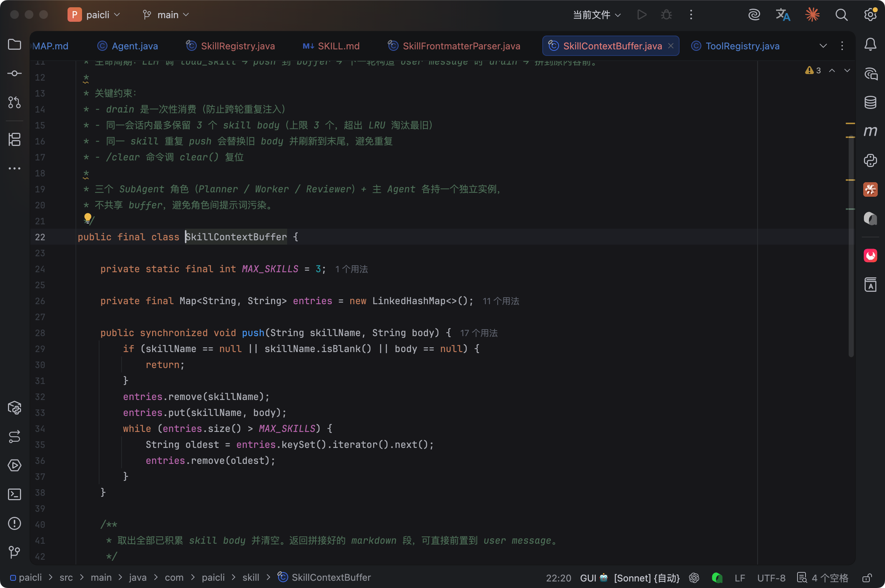Open the 当前文件 run configuration dropdown
Image resolution: width=885 pixels, height=588 pixels.
click(x=597, y=15)
